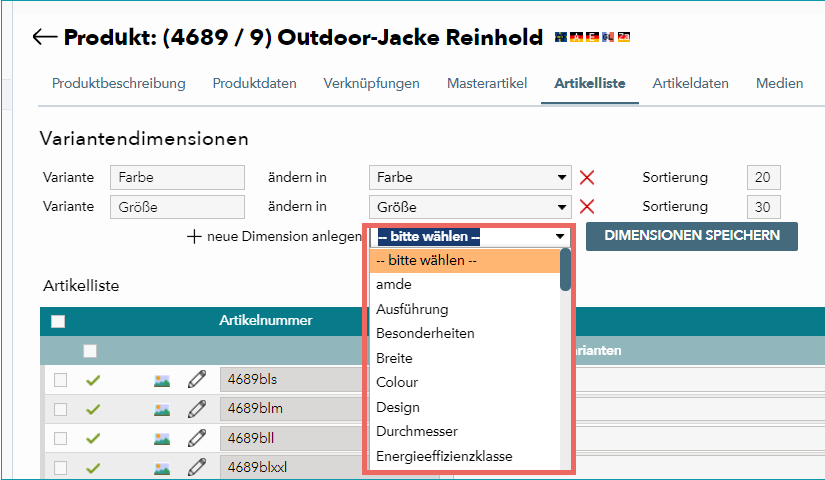Click the language flags icon next to title

click(592, 37)
